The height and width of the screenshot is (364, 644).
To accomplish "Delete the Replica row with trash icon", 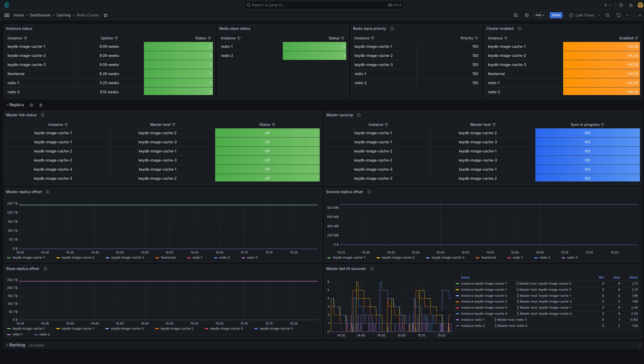I will pos(41,105).
